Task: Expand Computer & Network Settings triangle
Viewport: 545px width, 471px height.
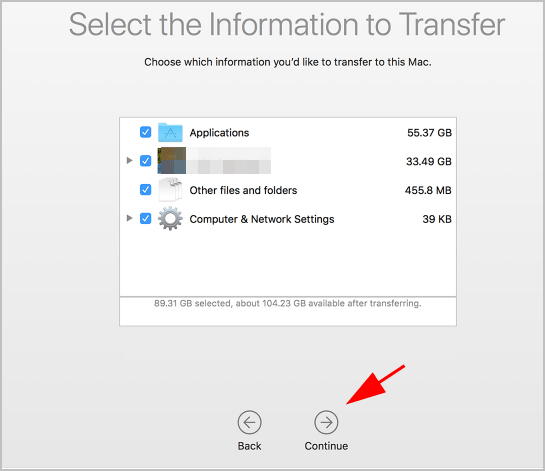Action: (x=130, y=218)
